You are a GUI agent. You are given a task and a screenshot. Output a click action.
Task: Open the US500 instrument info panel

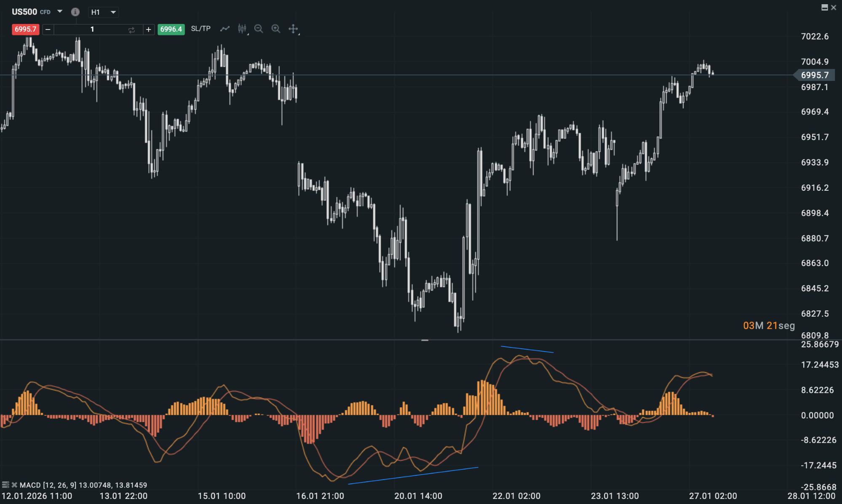[75, 12]
